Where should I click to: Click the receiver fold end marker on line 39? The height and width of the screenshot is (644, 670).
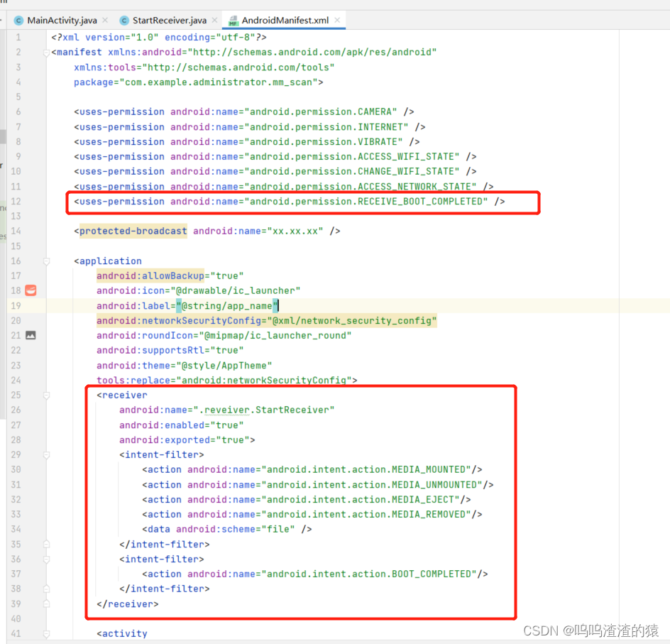pyautogui.click(x=46, y=604)
